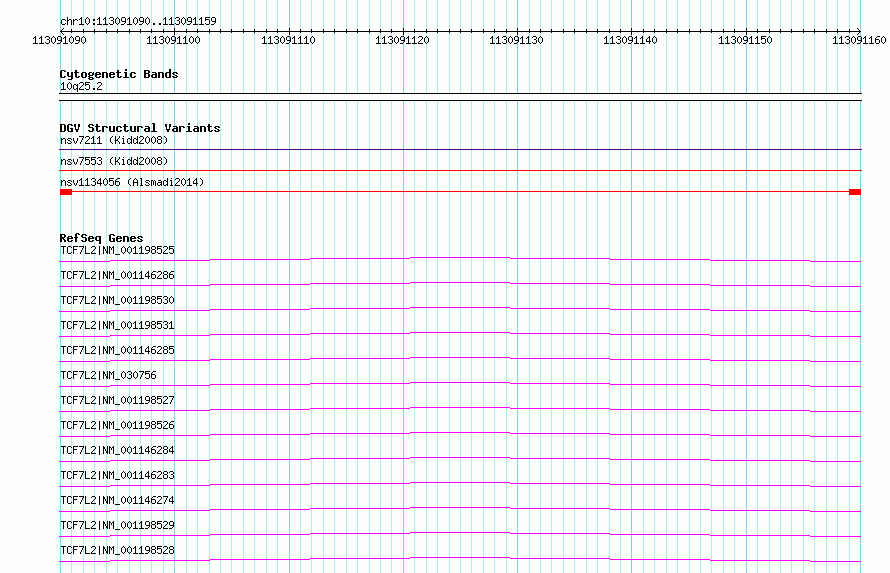890x573 pixels.
Task: Click the chr10:113091090..113091159 region label
Action: [138, 21]
